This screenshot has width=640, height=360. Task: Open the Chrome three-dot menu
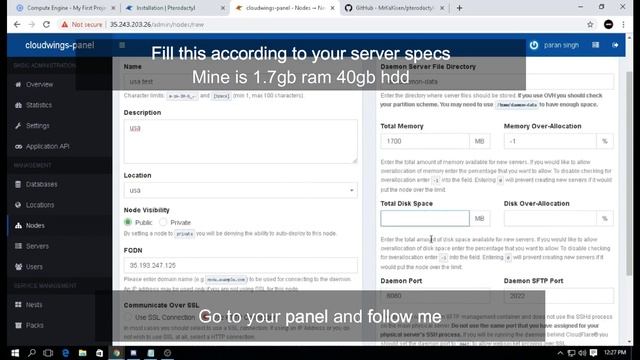(x=623, y=24)
